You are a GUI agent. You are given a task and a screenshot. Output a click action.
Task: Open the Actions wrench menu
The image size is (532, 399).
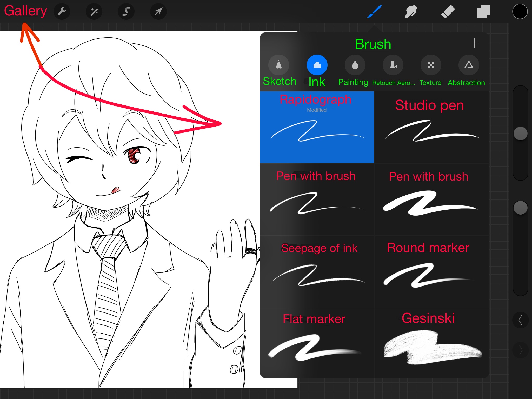coord(62,11)
